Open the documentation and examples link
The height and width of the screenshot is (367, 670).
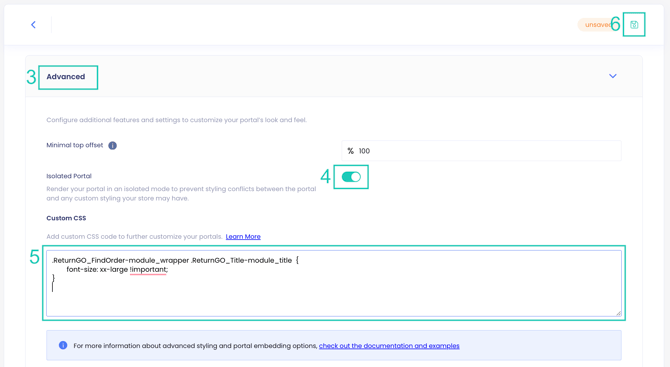click(x=389, y=346)
